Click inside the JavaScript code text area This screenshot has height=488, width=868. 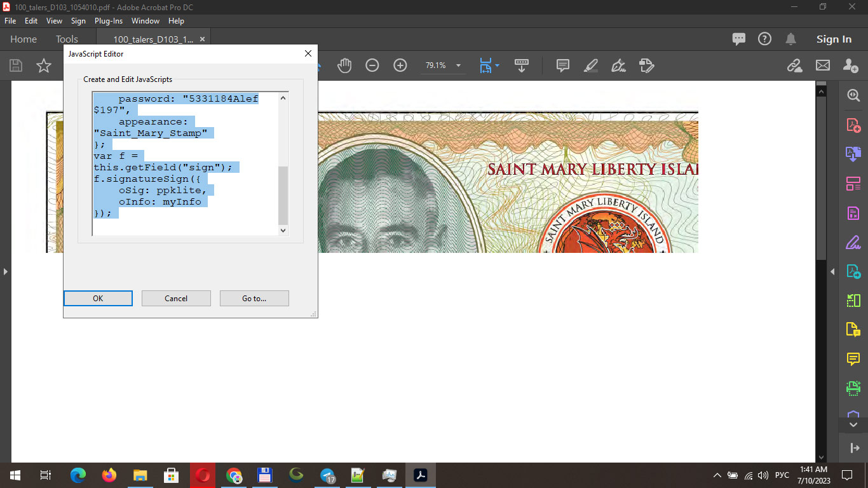185,164
